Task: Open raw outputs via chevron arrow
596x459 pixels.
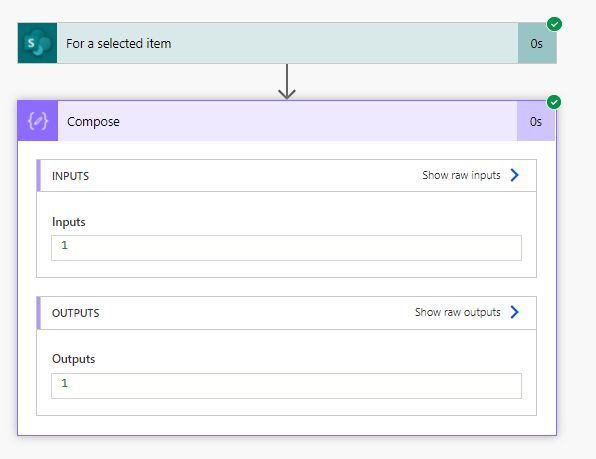Action: point(515,312)
